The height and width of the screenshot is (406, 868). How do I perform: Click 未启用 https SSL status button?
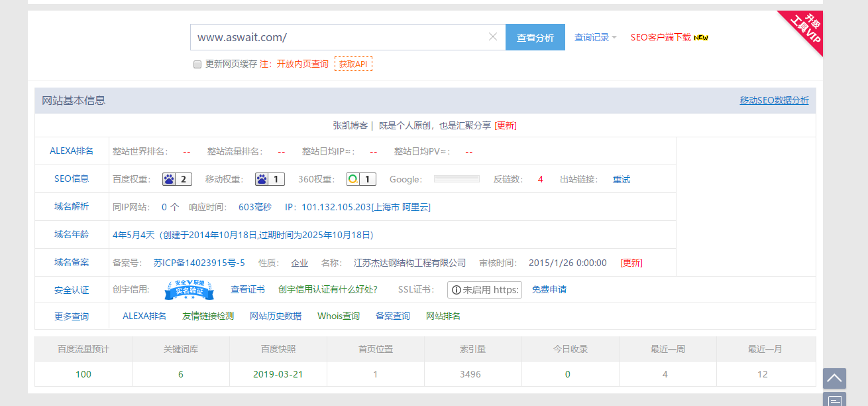point(484,290)
